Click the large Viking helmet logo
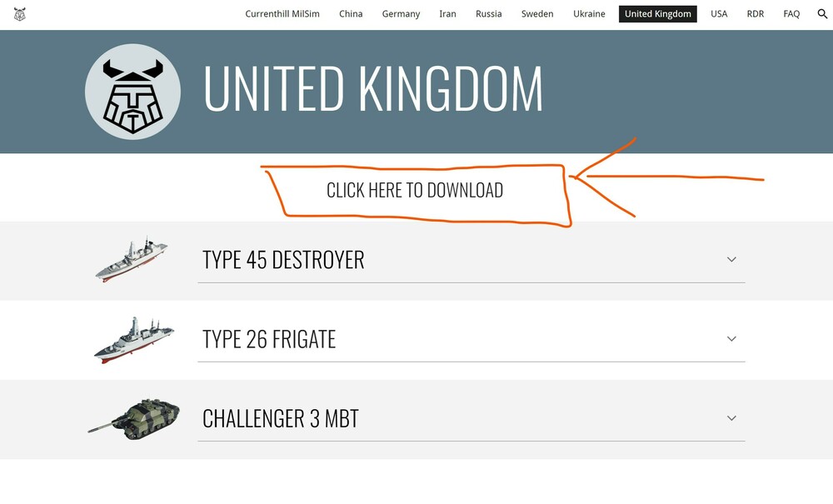Image resolution: width=833 pixels, height=504 pixels. [132, 92]
